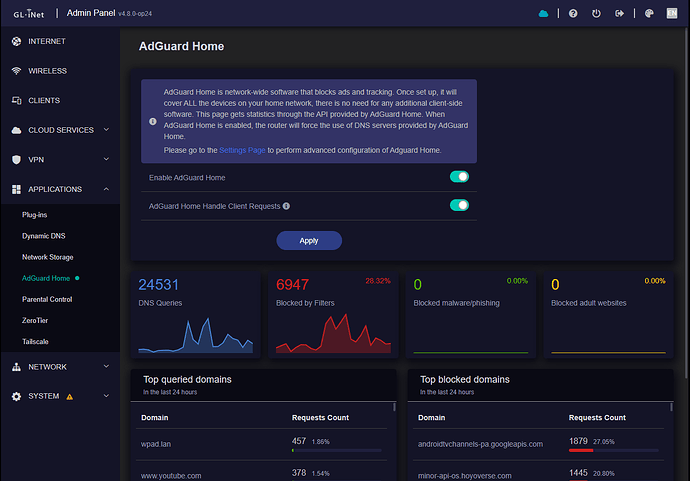Screen dimensions: 690x481
Task: Select androidtvchannels-pa.googleapis.com domain row
Action: coord(539,444)
